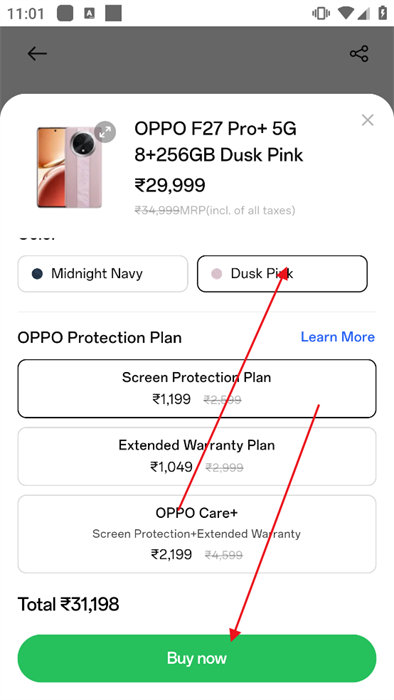Screen dimensions: 394x700
Task: Choose the OPPO Care+ plan
Action: click(197, 534)
